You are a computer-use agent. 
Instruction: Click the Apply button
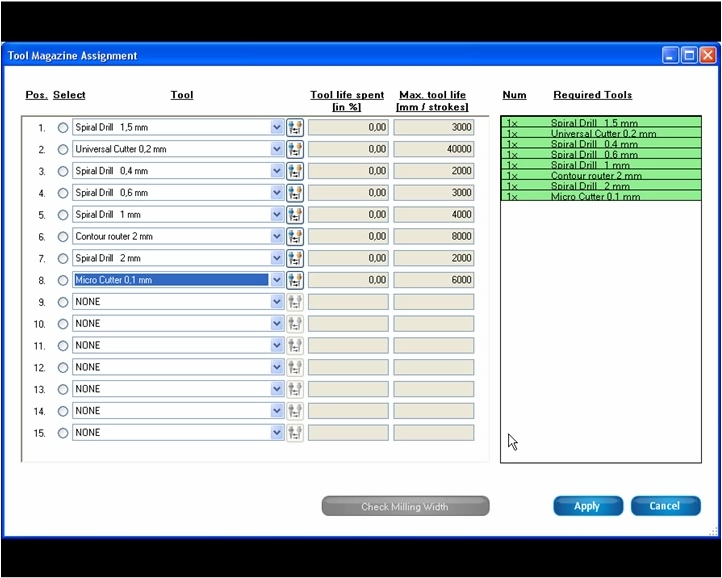[587, 506]
